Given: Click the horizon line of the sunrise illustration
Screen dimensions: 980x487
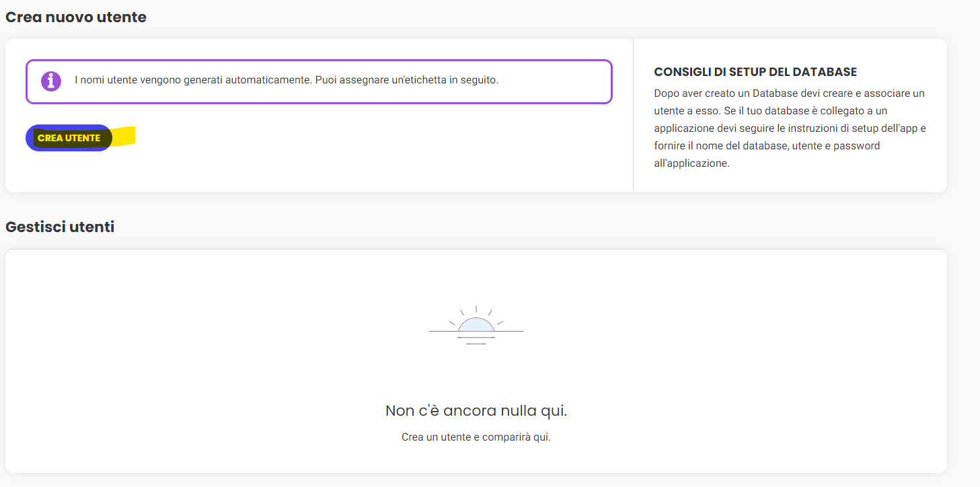Looking at the screenshot, I should coord(441,332).
